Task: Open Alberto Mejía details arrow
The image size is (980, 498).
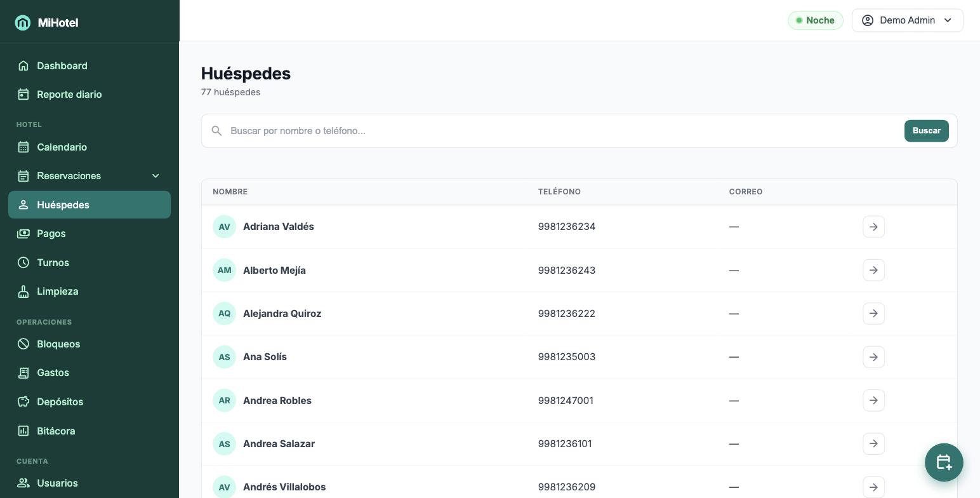Action: click(873, 270)
